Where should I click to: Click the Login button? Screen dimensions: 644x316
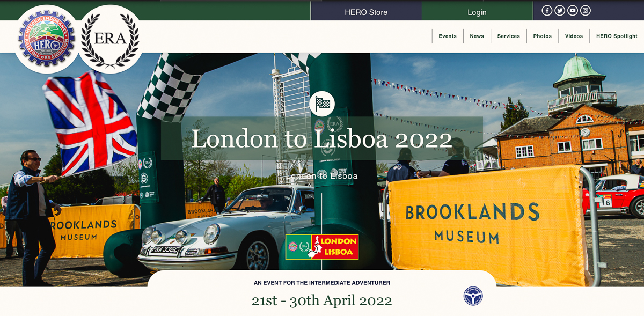click(477, 12)
